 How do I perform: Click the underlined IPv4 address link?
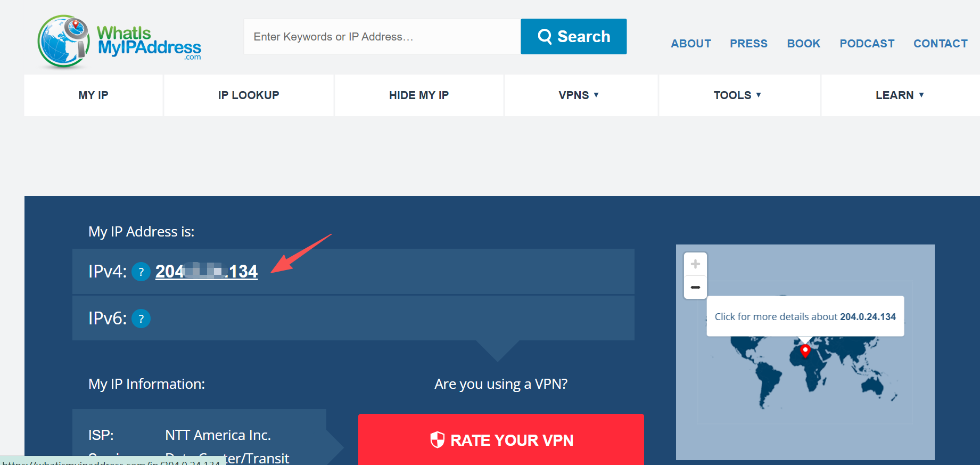tap(207, 272)
